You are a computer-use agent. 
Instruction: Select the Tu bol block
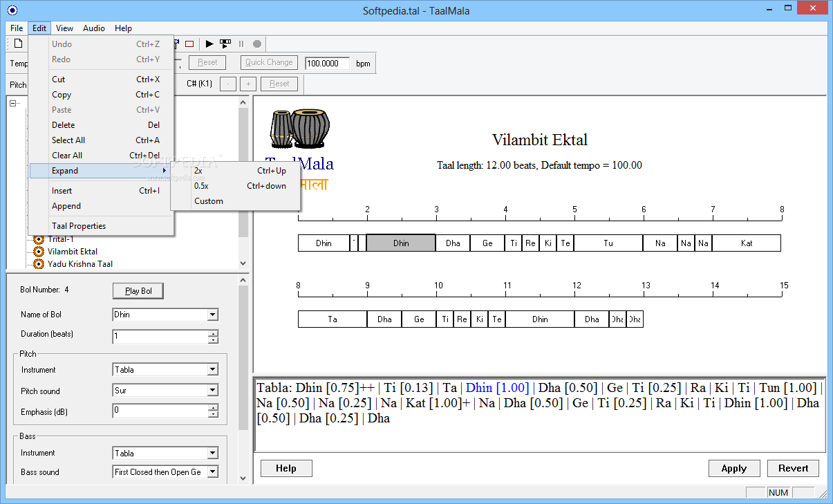pos(608,243)
